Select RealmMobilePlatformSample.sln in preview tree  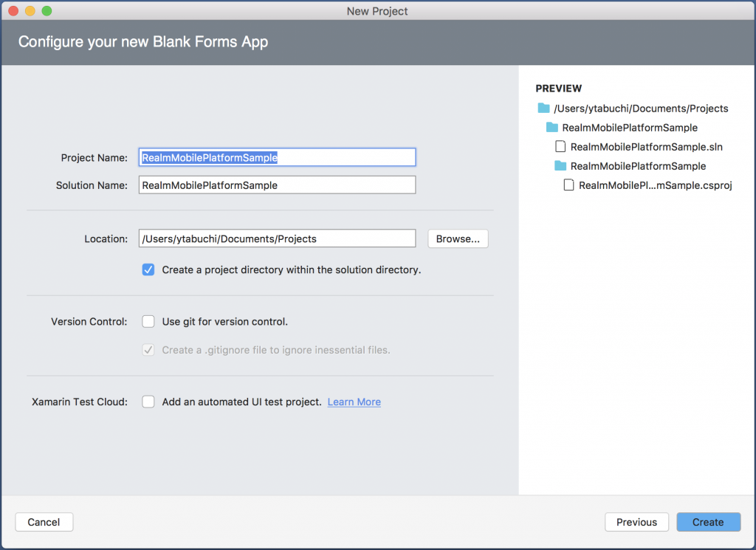(647, 147)
